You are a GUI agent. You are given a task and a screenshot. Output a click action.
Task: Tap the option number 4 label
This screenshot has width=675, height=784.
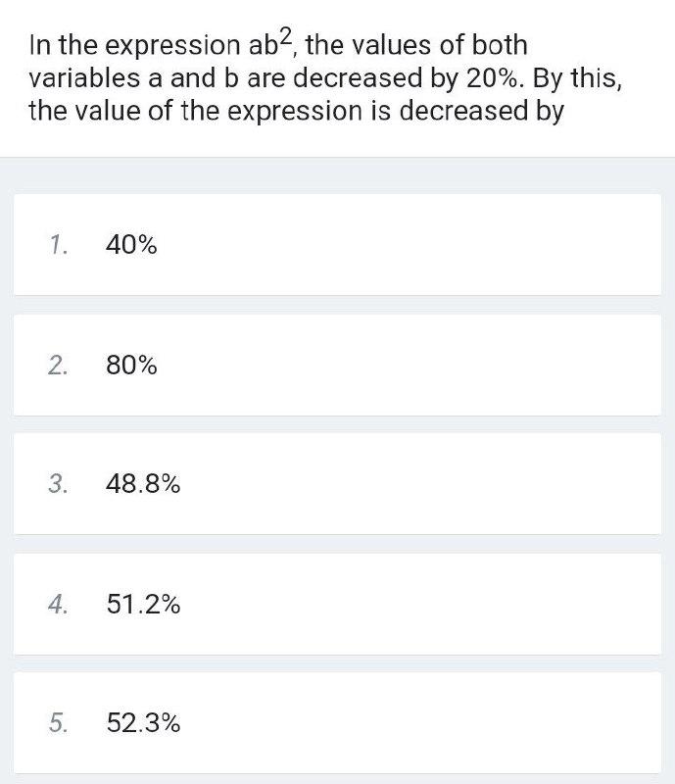point(58,605)
